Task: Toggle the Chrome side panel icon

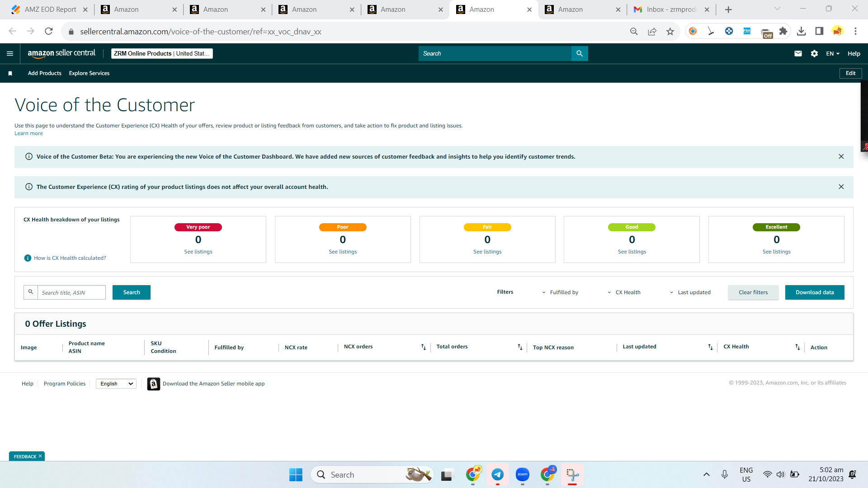Action: 819,31
